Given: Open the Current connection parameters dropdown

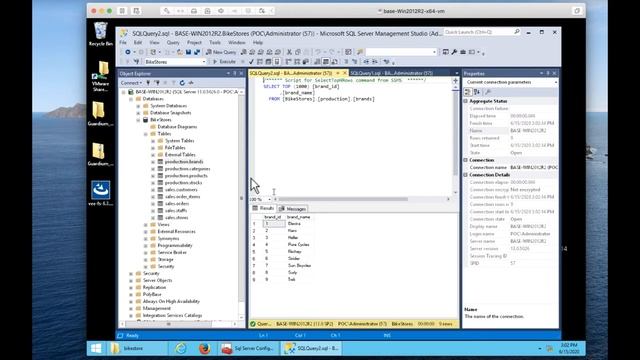Looking at the screenshot, I should point(556,82).
